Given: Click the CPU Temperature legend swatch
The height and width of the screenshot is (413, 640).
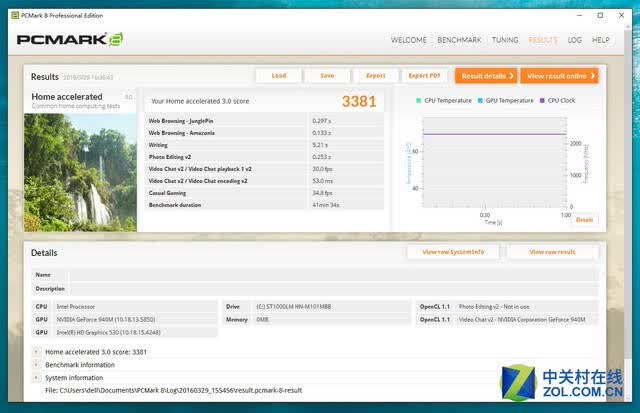Looking at the screenshot, I should pyautogui.click(x=418, y=100).
